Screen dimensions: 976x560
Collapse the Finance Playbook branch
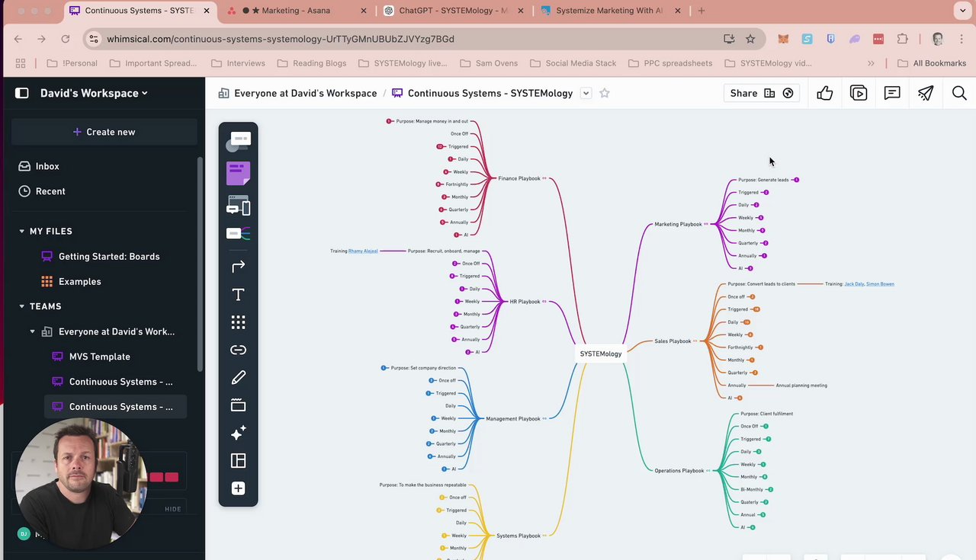pyautogui.click(x=544, y=178)
